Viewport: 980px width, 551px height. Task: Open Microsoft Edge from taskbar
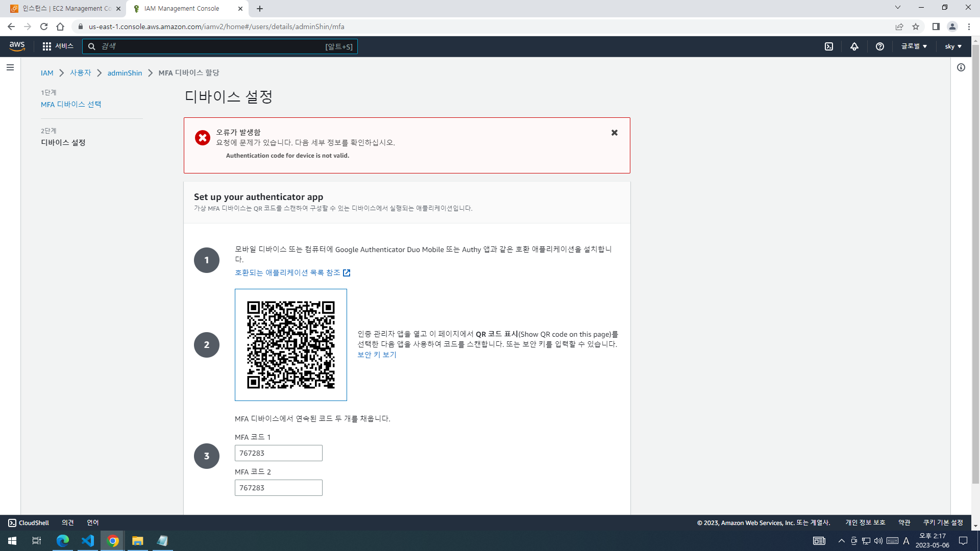63,541
